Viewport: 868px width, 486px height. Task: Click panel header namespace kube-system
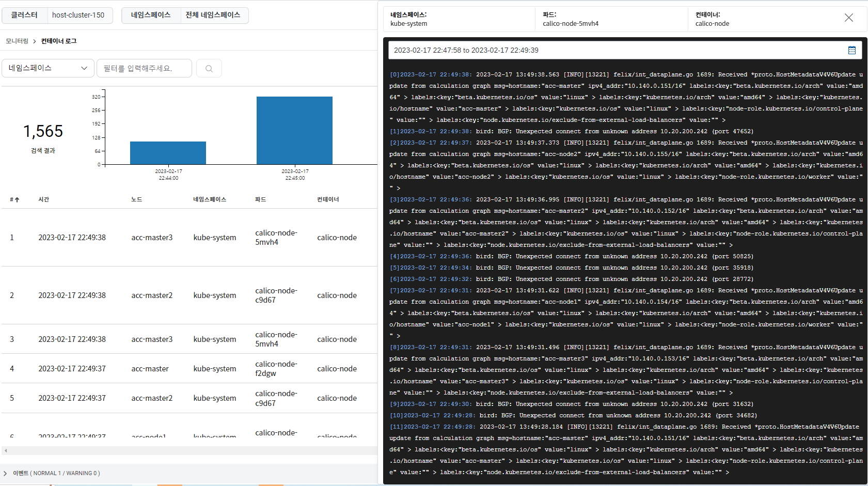[409, 24]
